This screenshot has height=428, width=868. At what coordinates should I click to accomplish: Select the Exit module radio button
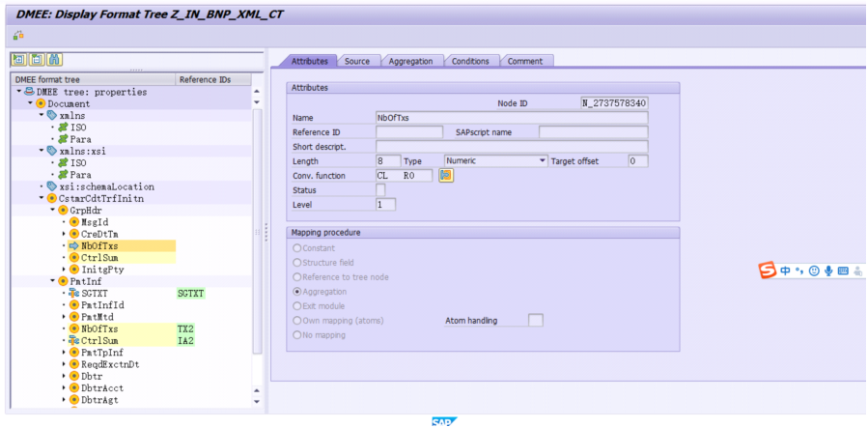[297, 305]
